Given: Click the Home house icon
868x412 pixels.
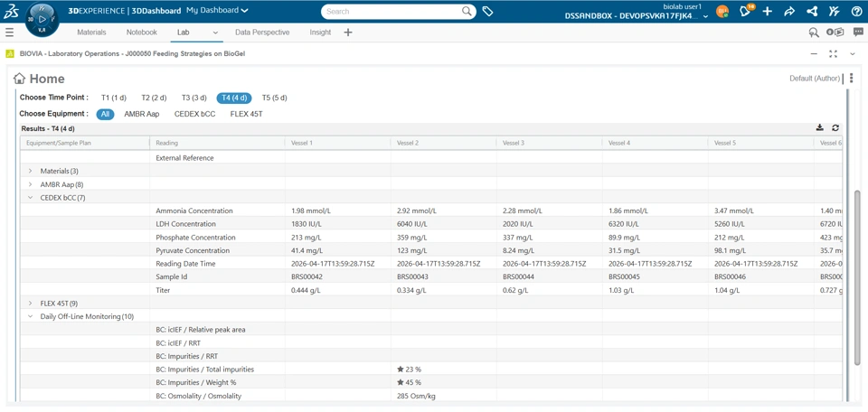Looking at the screenshot, I should (19, 79).
